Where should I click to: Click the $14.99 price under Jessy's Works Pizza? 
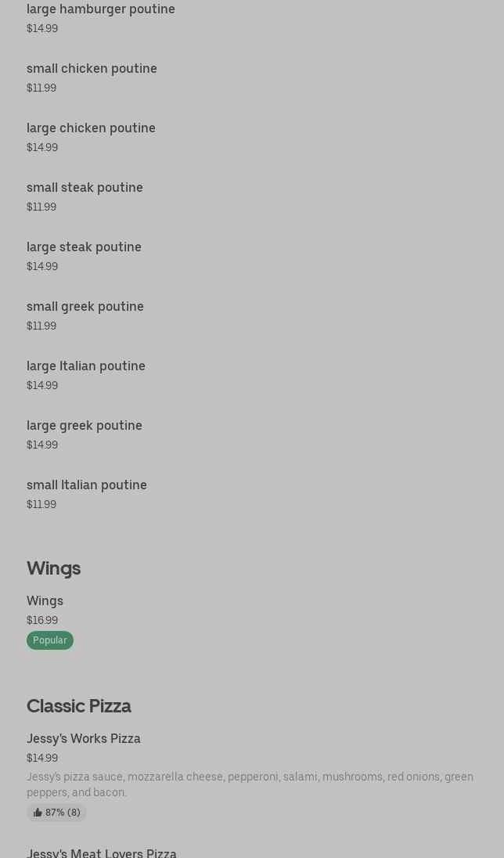(42, 758)
